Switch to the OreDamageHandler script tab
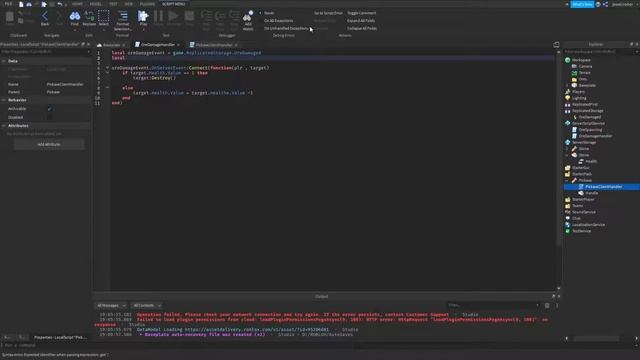Screen dimensions: 640x360 click(x=158, y=44)
